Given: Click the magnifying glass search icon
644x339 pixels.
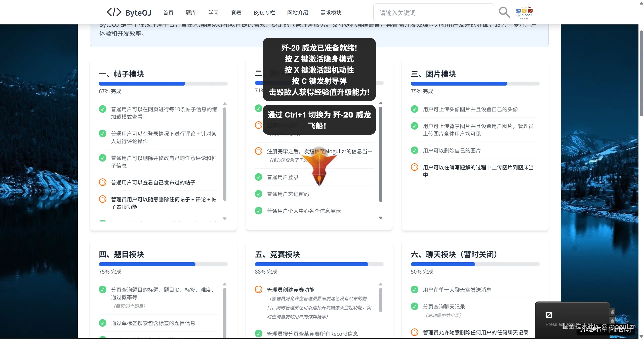Looking at the screenshot, I should (x=504, y=12).
